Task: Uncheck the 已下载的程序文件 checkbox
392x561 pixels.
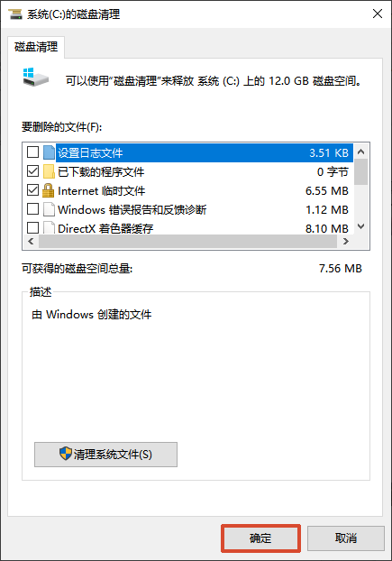Action: (32, 171)
